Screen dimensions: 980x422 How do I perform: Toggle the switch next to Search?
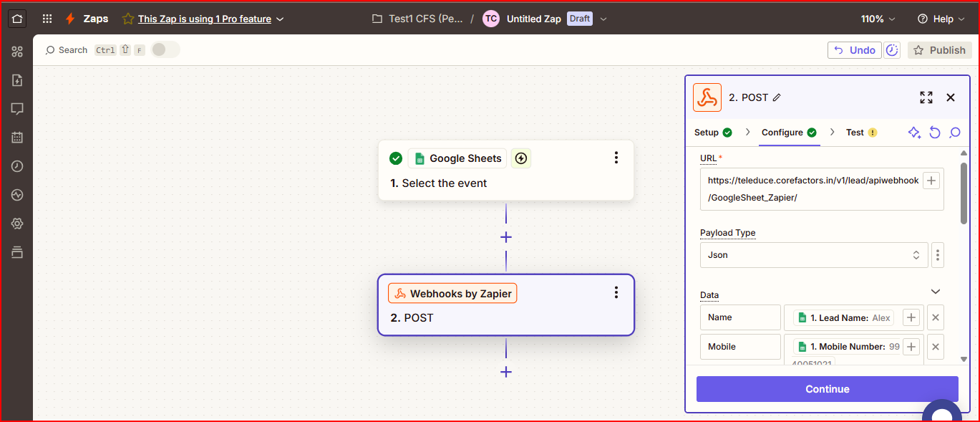tap(165, 49)
